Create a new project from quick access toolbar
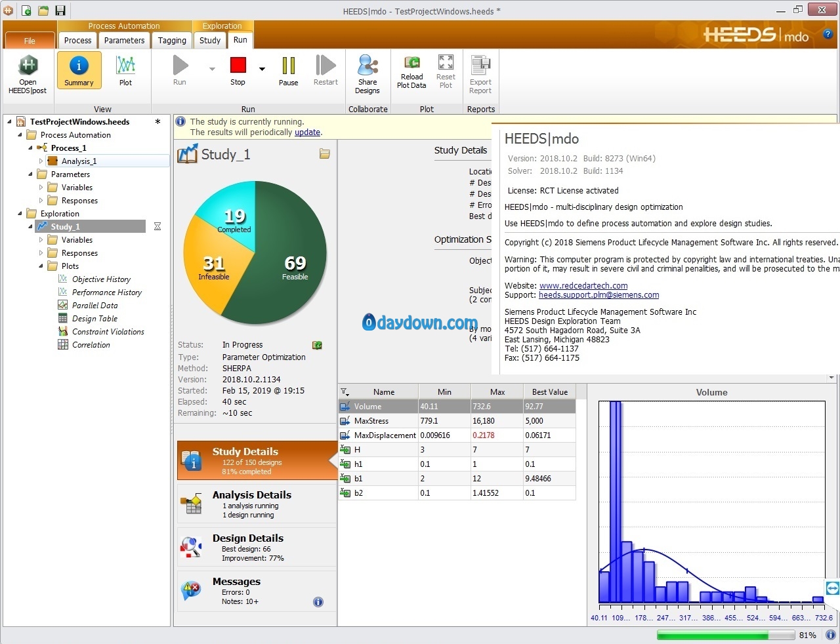Viewport: 840px width, 644px height. 27,10
